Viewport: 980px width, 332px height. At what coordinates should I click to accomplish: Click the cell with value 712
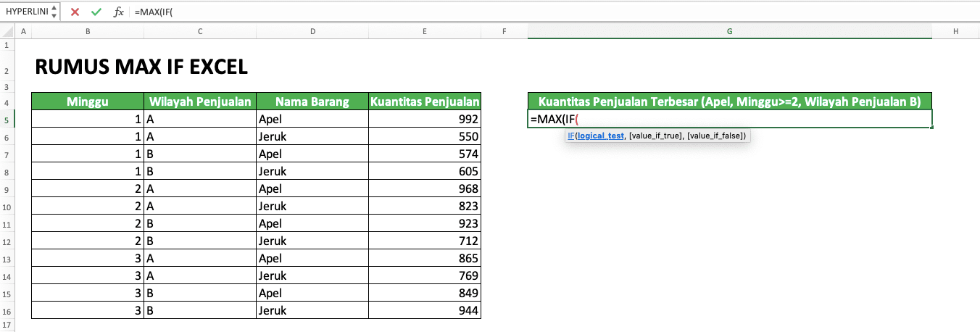click(424, 241)
